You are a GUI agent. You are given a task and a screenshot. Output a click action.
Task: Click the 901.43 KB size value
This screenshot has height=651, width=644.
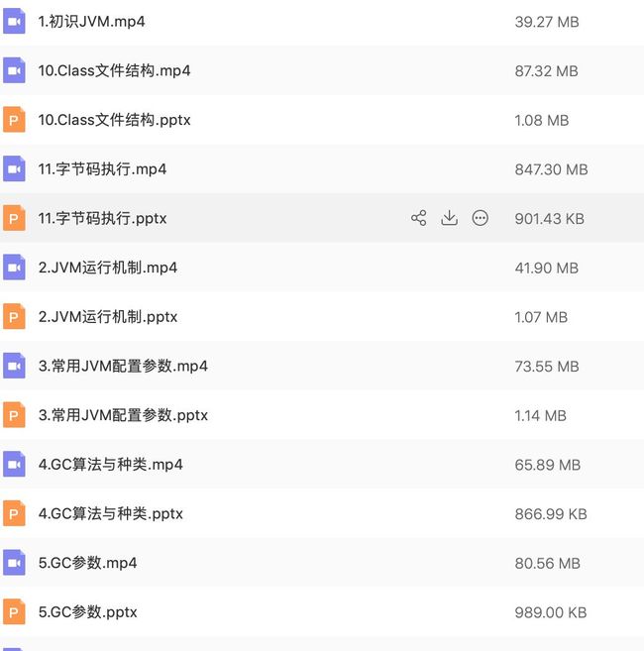point(549,219)
